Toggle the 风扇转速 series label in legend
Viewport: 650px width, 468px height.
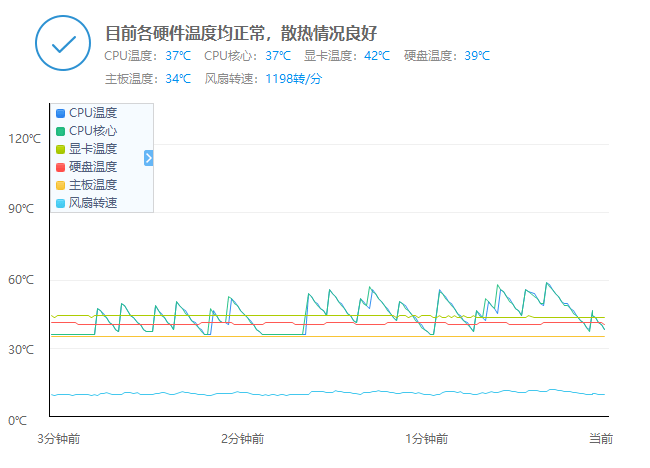pos(93,203)
